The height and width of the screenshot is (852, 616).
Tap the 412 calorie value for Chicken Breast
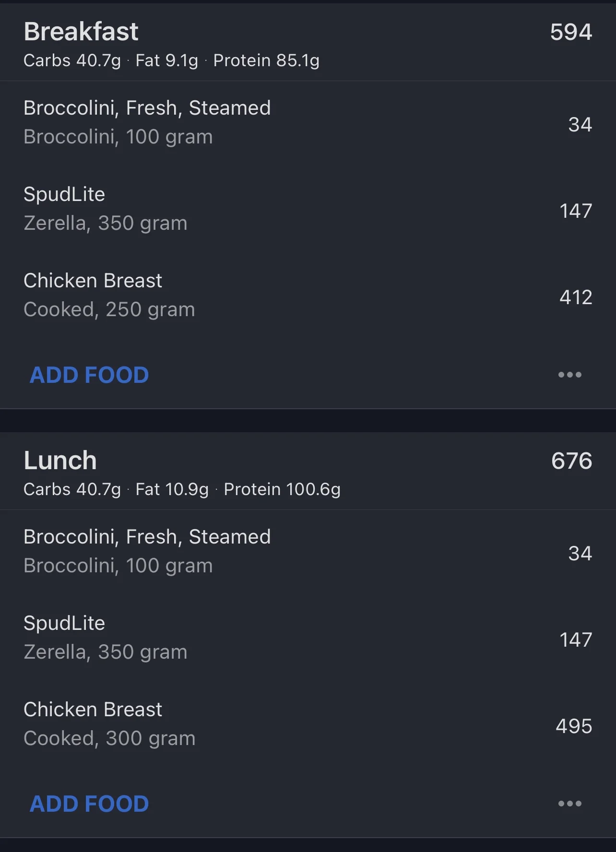point(576,297)
